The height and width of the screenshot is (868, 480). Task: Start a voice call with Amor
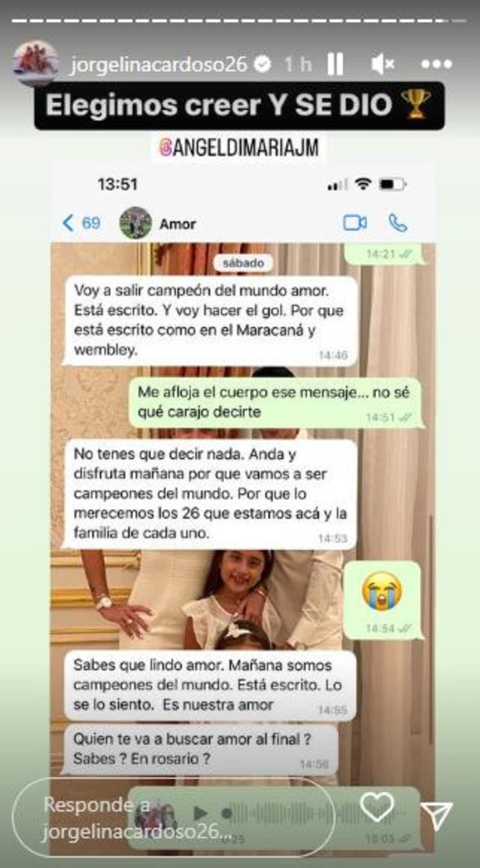398,223
